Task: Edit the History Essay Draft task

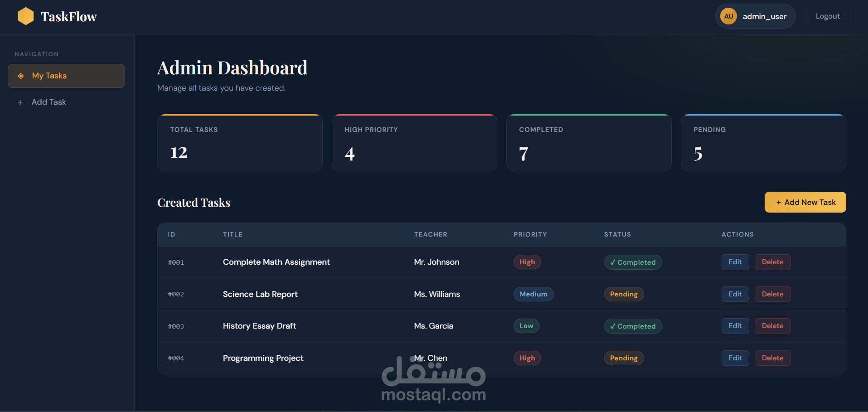Action: tap(735, 326)
